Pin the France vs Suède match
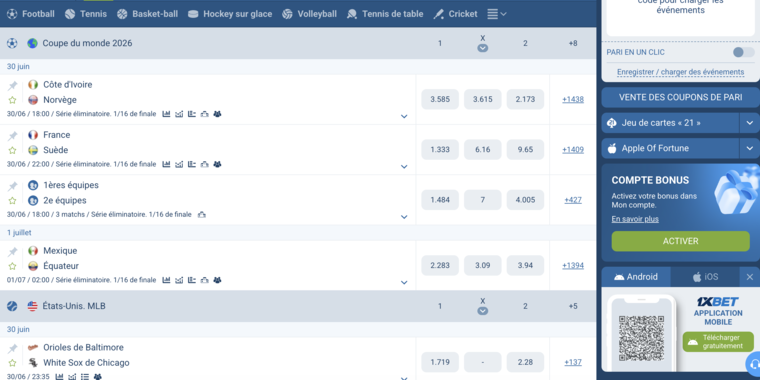Image resolution: width=760 pixels, height=380 pixels. (x=13, y=136)
